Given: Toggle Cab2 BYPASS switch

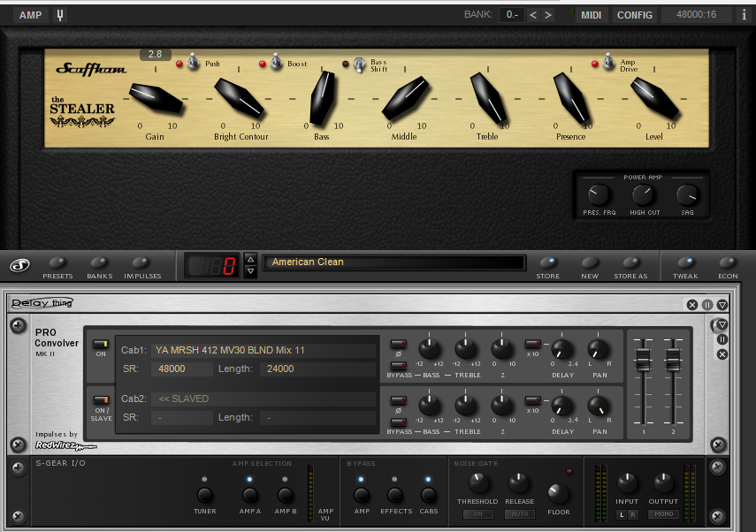Looking at the screenshot, I should point(398,422).
